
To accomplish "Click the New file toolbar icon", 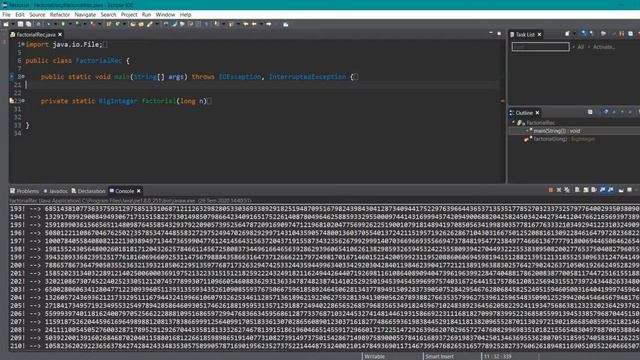I will tap(6, 24).
